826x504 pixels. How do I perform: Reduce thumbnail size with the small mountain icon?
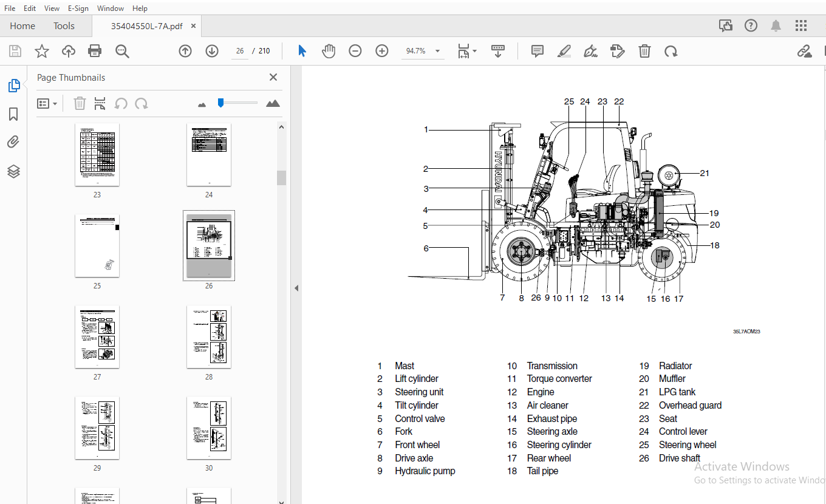202,104
